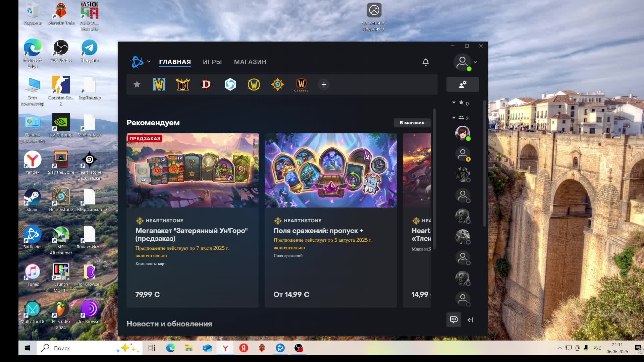Click the main content vertical scrollbar

[x=434, y=179]
